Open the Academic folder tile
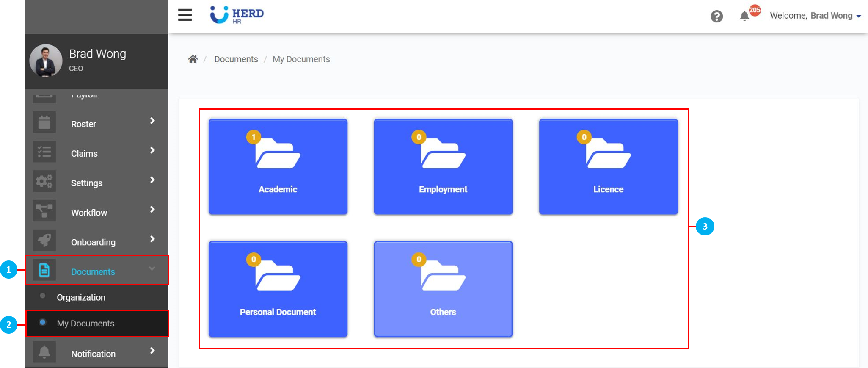Viewport: 868px width, 368px height. (x=278, y=167)
